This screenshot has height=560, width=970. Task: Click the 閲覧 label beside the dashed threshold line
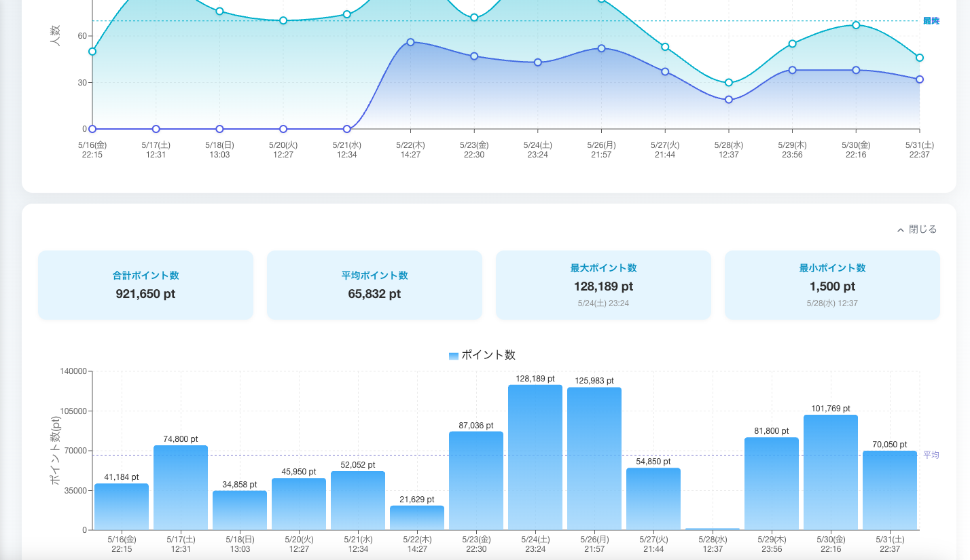point(931,20)
